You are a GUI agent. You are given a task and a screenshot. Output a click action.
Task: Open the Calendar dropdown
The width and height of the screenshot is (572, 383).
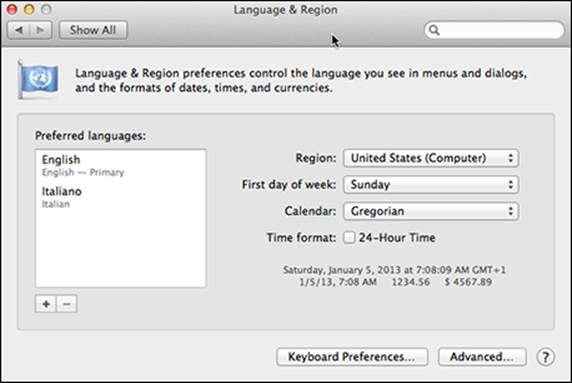[x=431, y=211]
